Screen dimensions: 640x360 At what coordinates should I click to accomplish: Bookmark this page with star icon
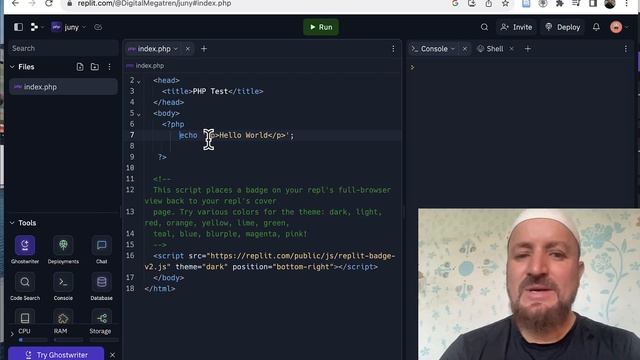(505, 3)
